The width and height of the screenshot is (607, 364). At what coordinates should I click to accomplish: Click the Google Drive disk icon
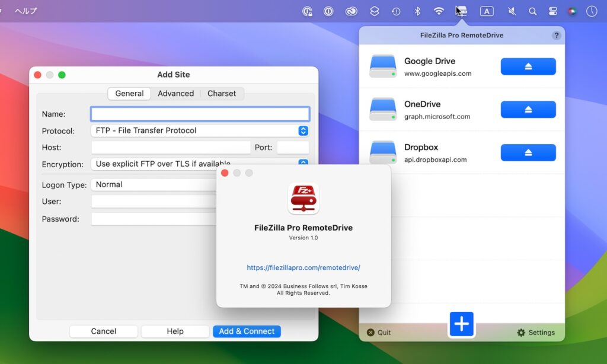tap(382, 66)
